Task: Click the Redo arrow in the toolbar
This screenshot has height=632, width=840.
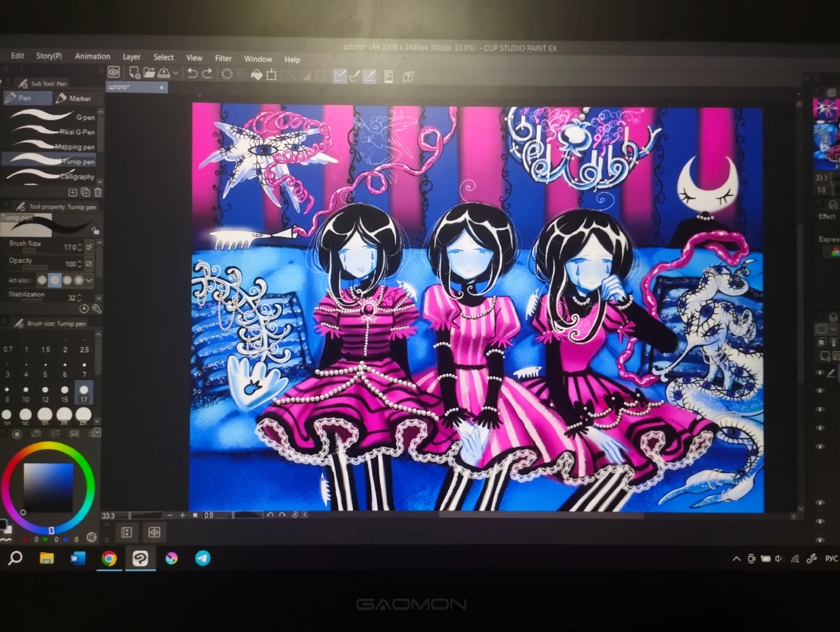Action: click(x=207, y=73)
